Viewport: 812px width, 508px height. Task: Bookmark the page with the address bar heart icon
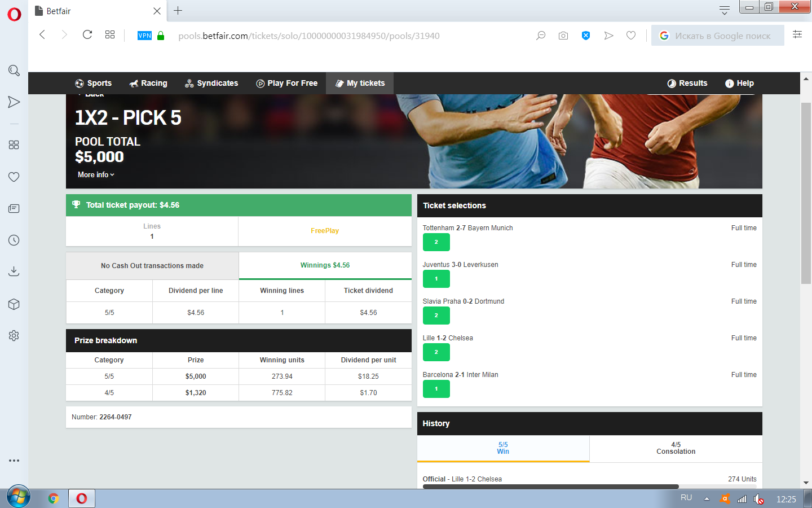(631, 36)
